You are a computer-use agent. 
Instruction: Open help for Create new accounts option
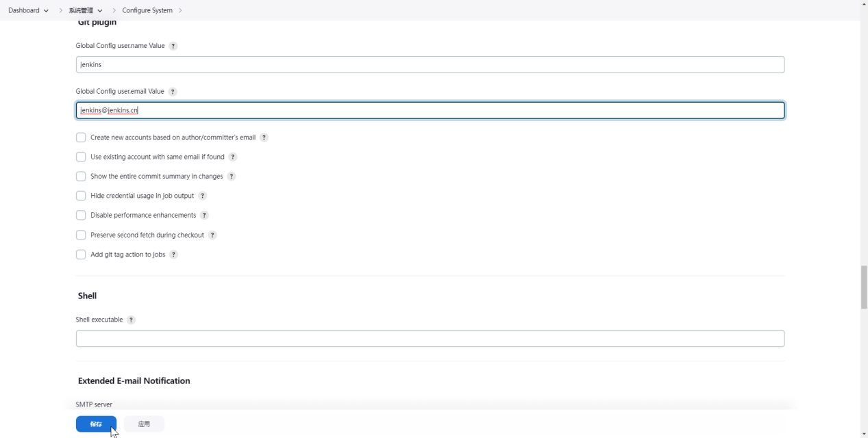point(264,138)
